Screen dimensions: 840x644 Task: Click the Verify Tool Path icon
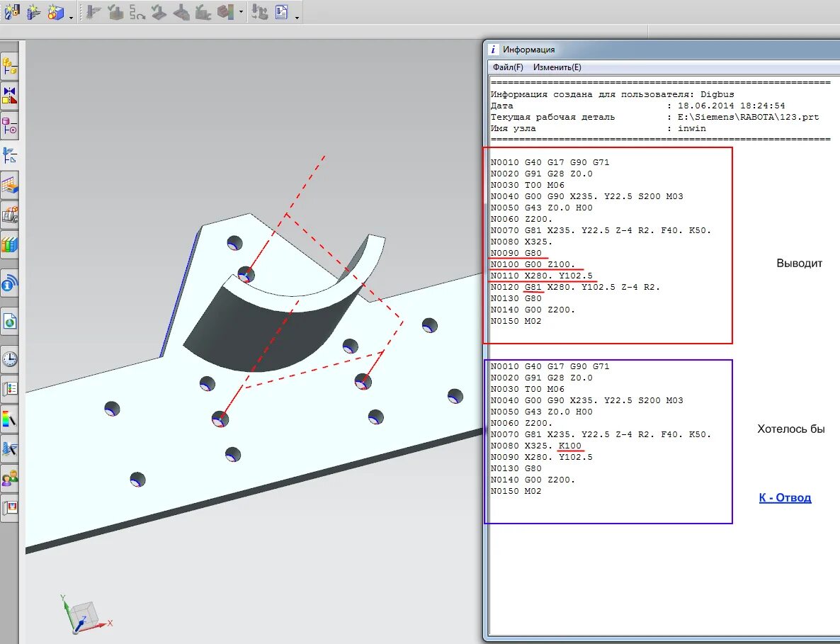point(115,11)
